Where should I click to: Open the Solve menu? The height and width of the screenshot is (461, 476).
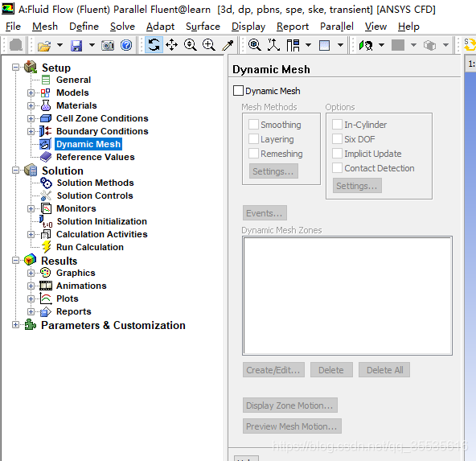point(122,27)
